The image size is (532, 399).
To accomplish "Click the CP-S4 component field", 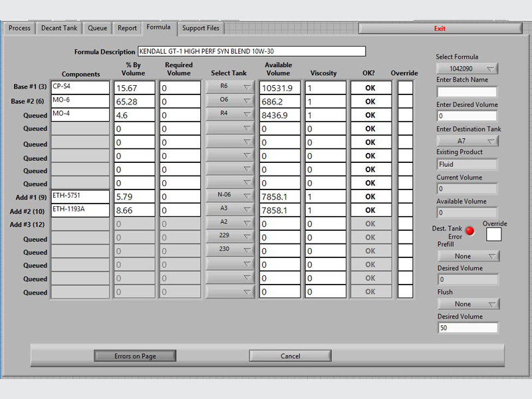I will coord(80,87).
